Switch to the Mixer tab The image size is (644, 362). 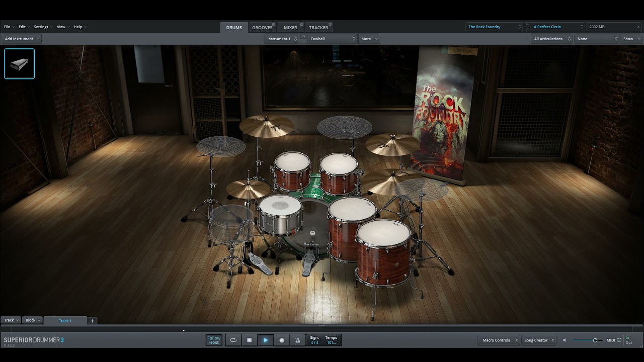(x=290, y=28)
